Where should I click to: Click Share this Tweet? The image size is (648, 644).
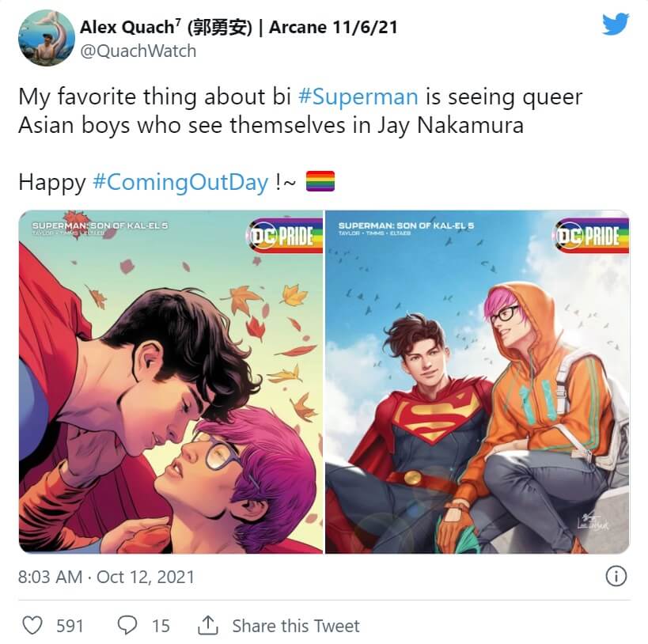[x=296, y=626]
